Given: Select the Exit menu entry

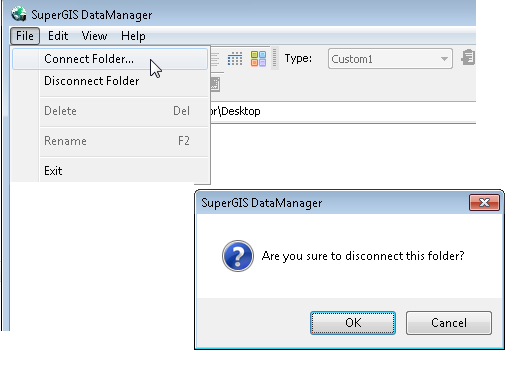Looking at the screenshot, I should pyautogui.click(x=110, y=171).
